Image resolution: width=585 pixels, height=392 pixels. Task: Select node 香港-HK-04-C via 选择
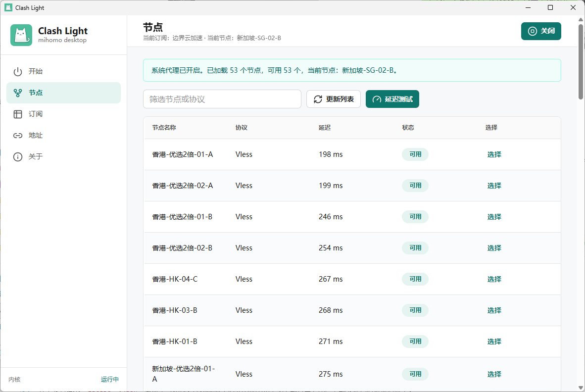(494, 279)
